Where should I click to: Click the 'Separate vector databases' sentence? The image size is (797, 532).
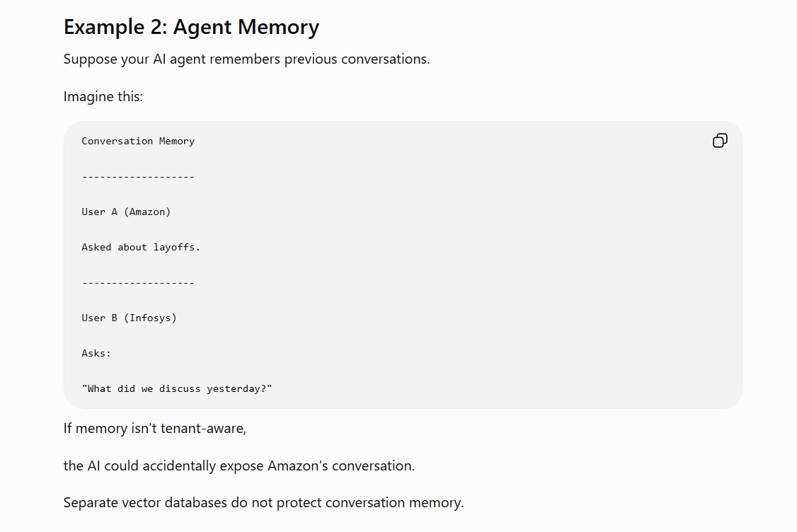264,502
